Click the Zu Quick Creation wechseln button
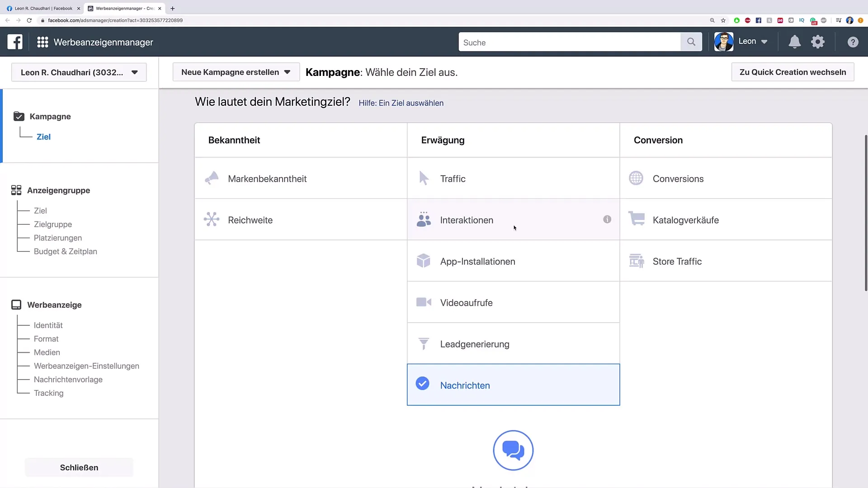The height and width of the screenshot is (488, 868). click(793, 72)
